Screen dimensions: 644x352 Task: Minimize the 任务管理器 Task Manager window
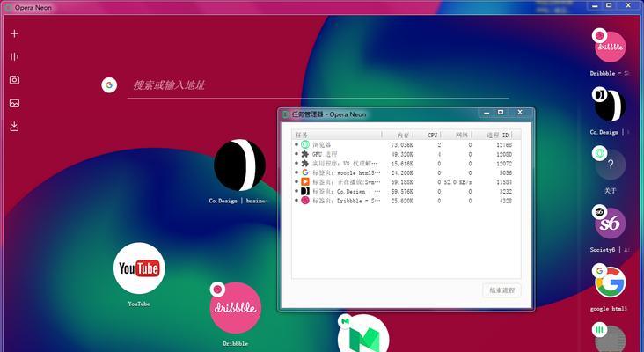click(x=487, y=113)
